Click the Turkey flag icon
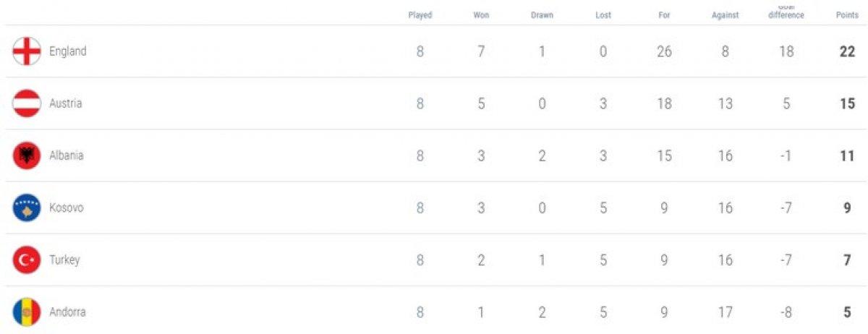The width and height of the screenshot is (868, 334). (x=27, y=260)
